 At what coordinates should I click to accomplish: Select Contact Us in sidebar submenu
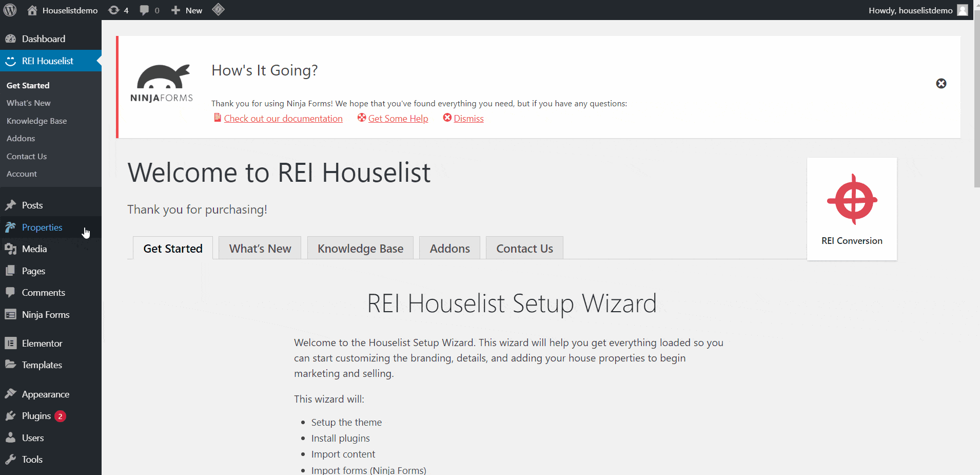(27, 156)
